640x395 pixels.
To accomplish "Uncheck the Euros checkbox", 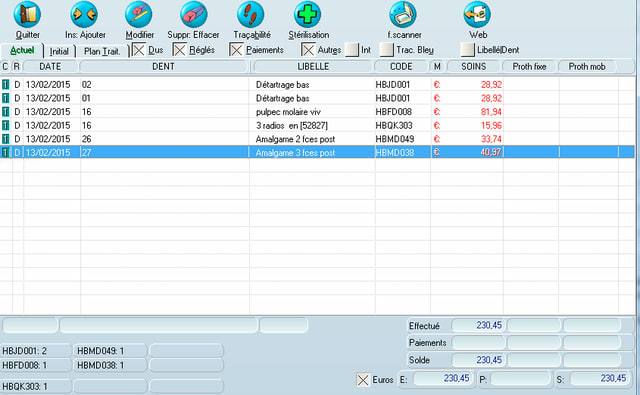I will [x=363, y=380].
